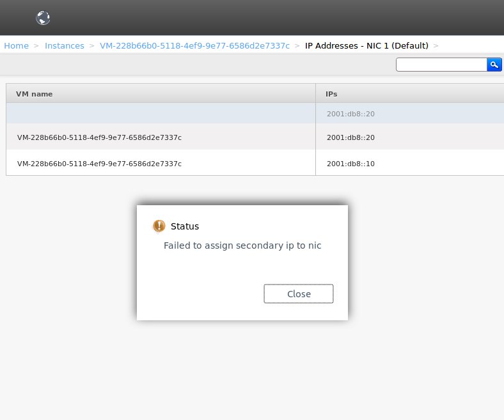Go to Home breadcrumb

pyautogui.click(x=17, y=45)
